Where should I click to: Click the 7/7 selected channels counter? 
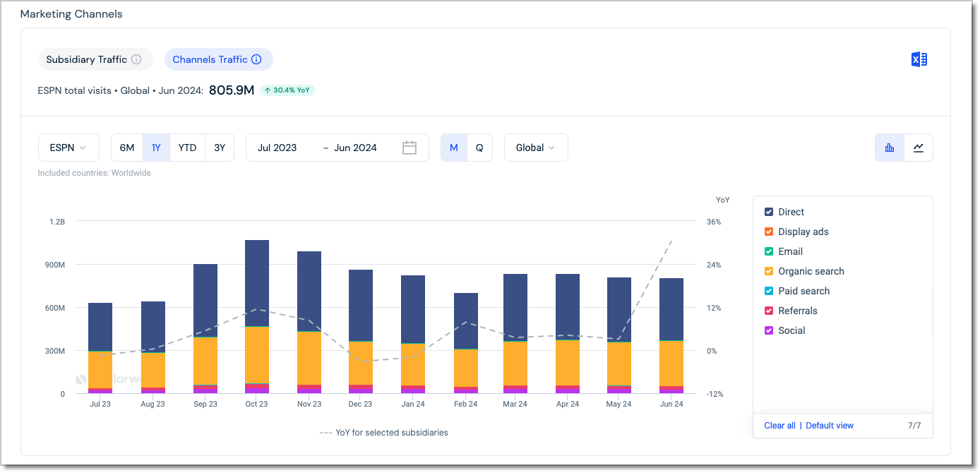click(914, 426)
